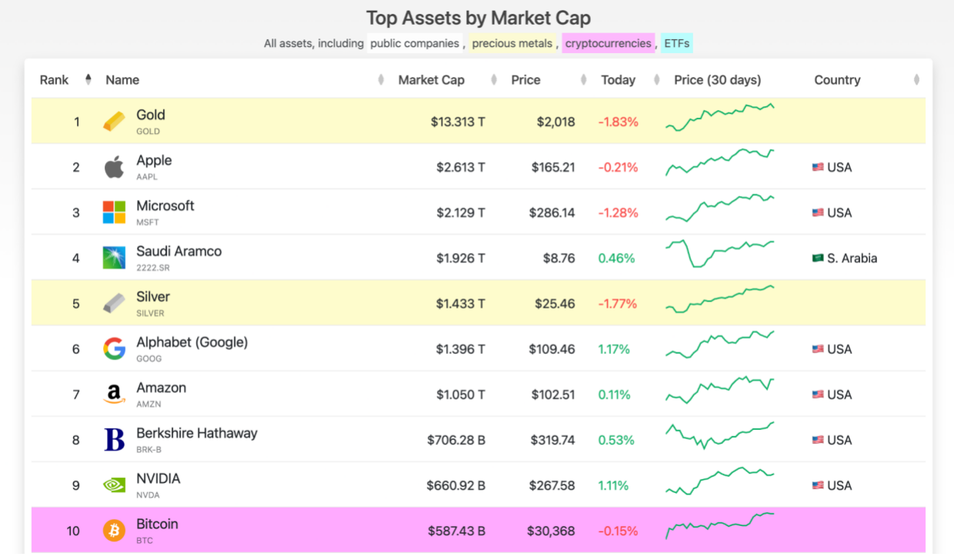Screen dimensions: 954x560
Task: Open the Microsoft asset name link
Action: point(165,205)
